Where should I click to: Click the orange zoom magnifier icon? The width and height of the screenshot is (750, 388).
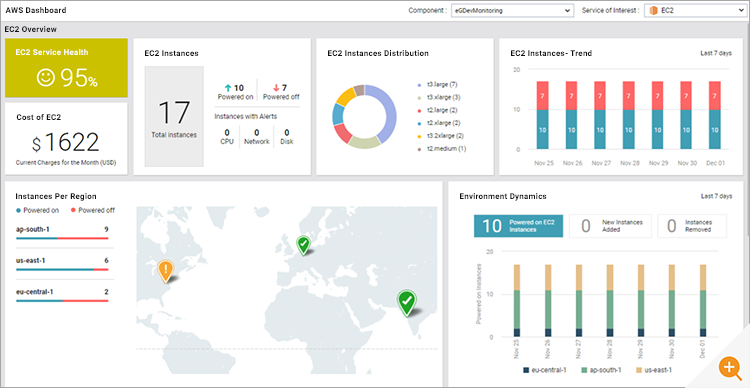click(729, 368)
